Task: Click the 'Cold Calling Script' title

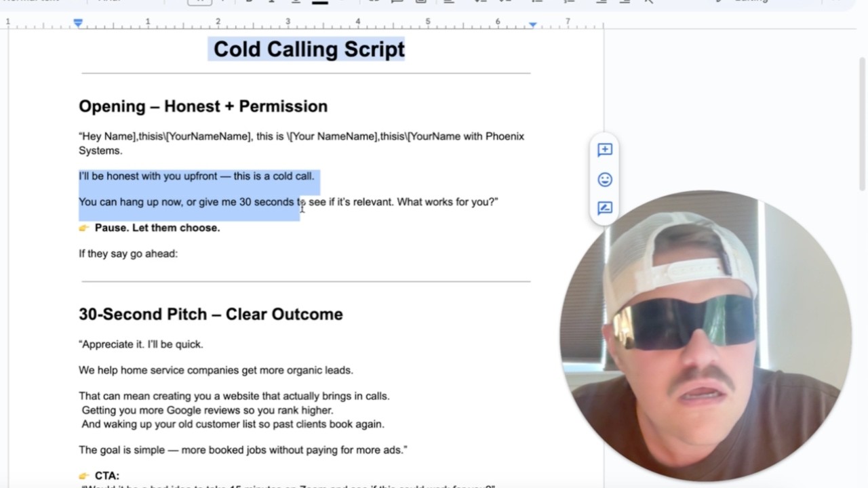Action: 309,49
